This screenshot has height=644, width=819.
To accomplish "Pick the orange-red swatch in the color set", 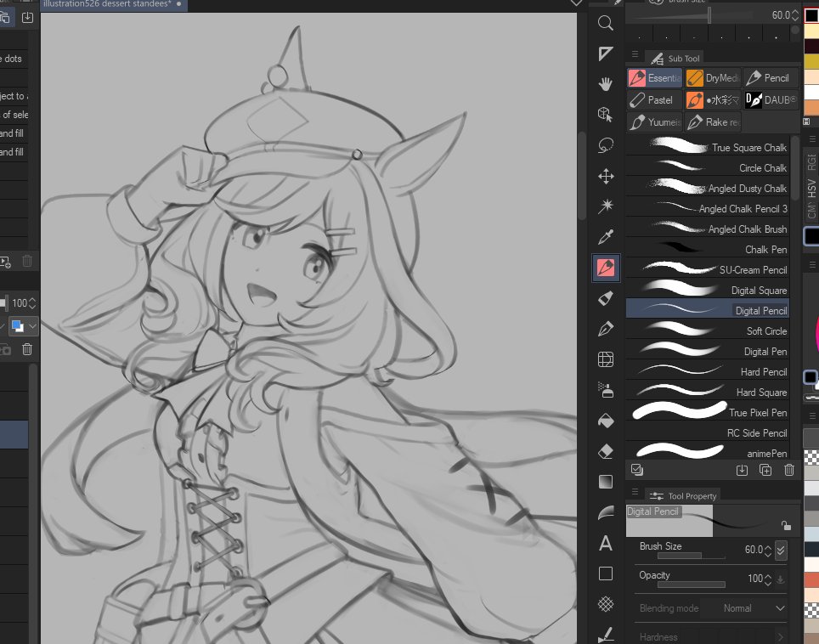I will 811,579.
